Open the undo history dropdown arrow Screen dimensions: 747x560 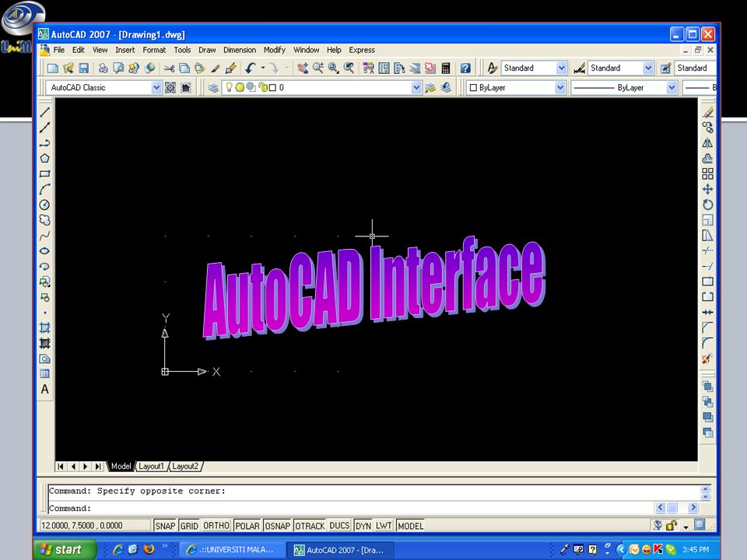263,68
